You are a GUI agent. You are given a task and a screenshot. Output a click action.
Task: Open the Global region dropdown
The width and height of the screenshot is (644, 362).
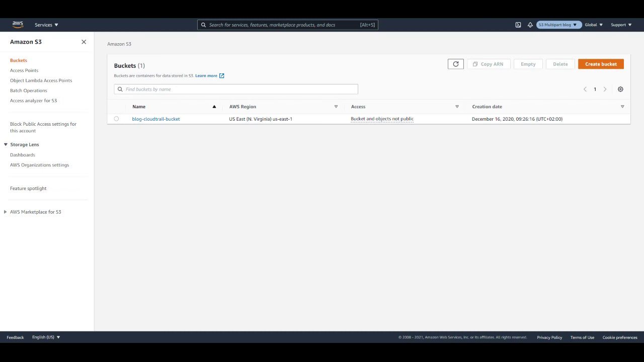click(x=594, y=25)
